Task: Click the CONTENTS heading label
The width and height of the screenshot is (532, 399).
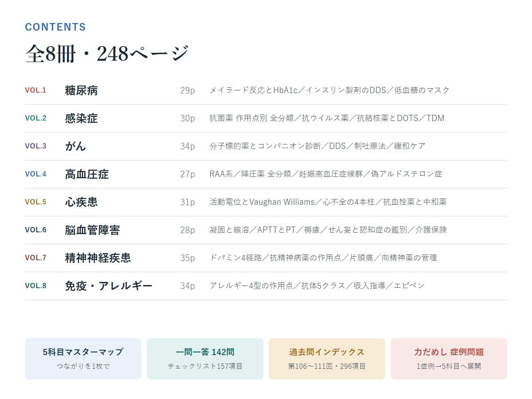Action: pos(55,27)
